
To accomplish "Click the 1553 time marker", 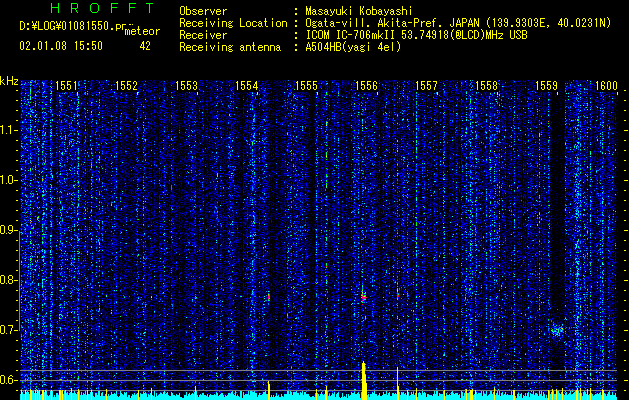I will point(187,86).
